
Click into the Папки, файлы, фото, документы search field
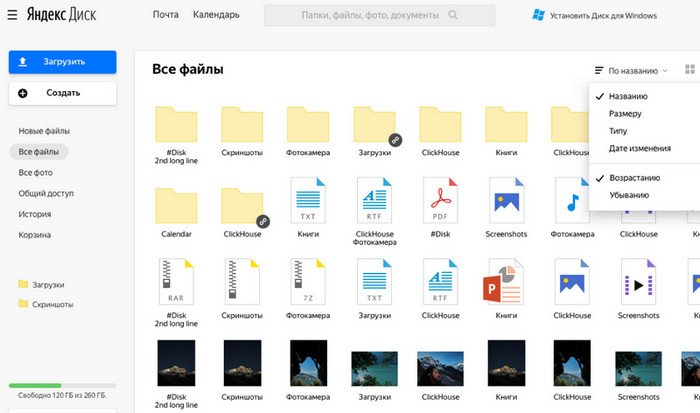pyautogui.click(x=379, y=15)
